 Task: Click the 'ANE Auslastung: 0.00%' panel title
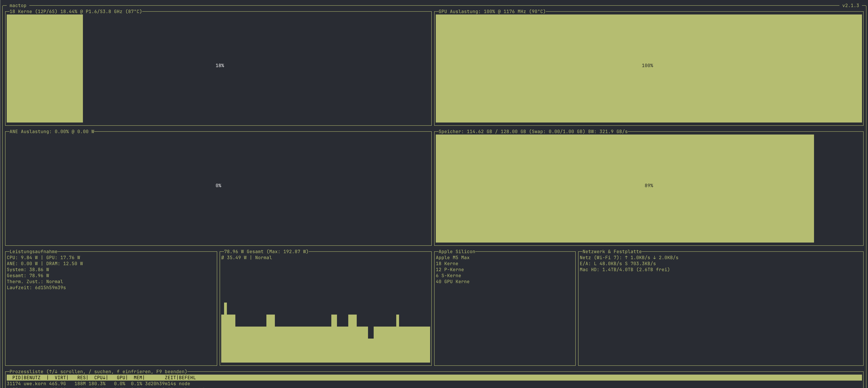click(52, 132)
